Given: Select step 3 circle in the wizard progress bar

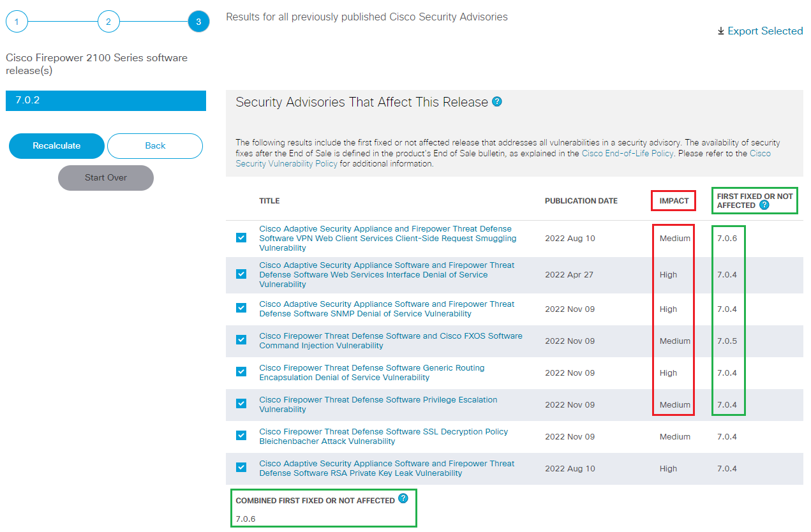Looking at the screenshot, I should [198, 21].
